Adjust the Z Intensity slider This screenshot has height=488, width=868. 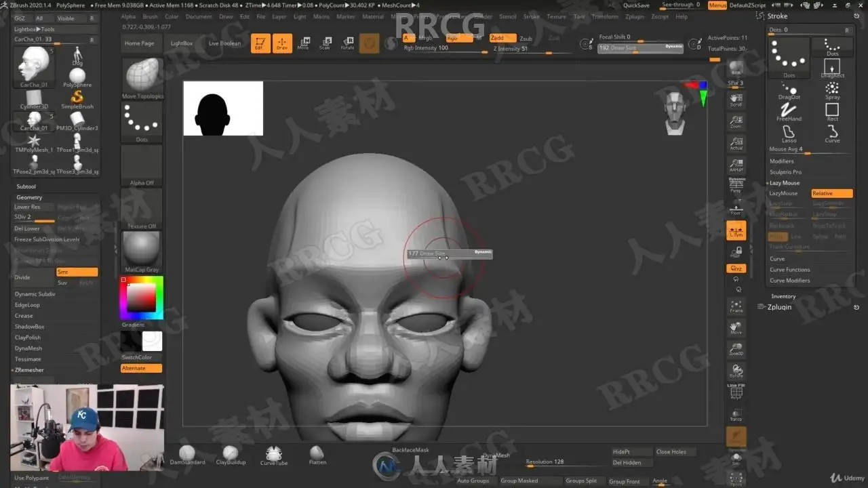point(532,49)
